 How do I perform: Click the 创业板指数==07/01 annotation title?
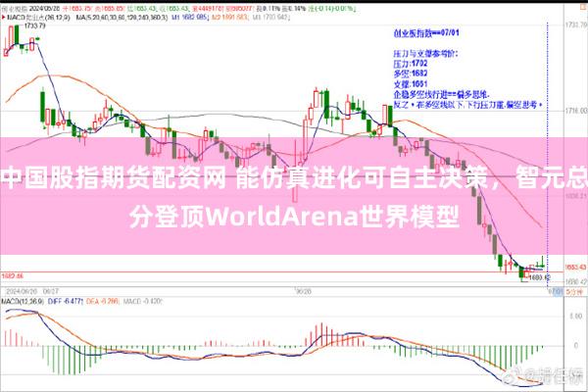tap(426, 33)
